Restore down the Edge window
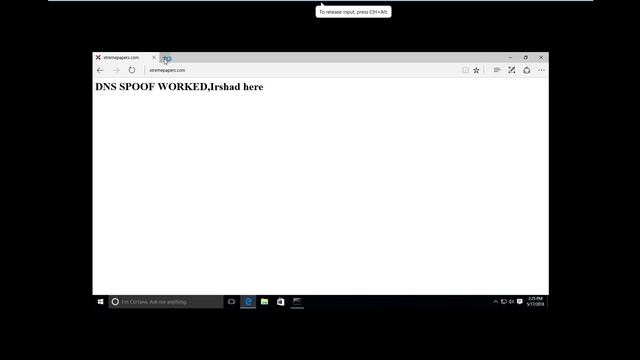 (x=526, y=58)
